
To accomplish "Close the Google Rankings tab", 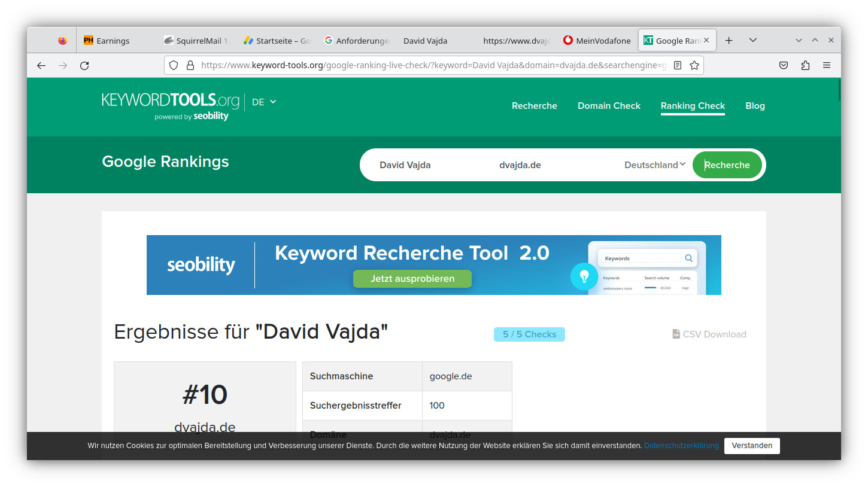I will (706, 41).
